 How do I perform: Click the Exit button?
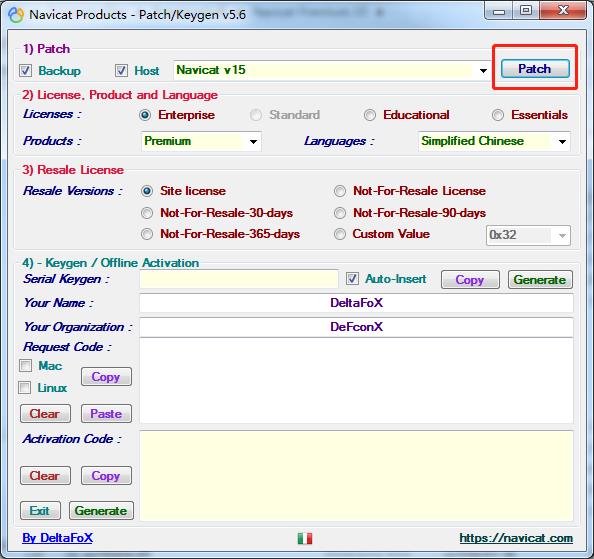(40, 511)
